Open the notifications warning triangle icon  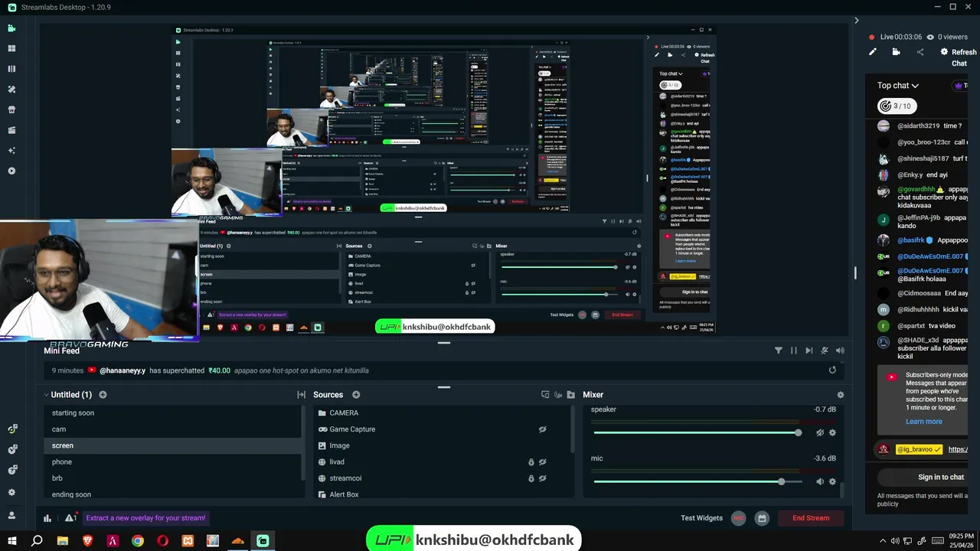pyautogui.click(x=70, y=518)
